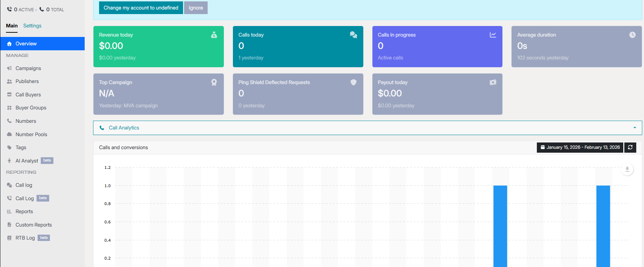
Task: Download the chart using the download icon
Action: tap(627, 169)
